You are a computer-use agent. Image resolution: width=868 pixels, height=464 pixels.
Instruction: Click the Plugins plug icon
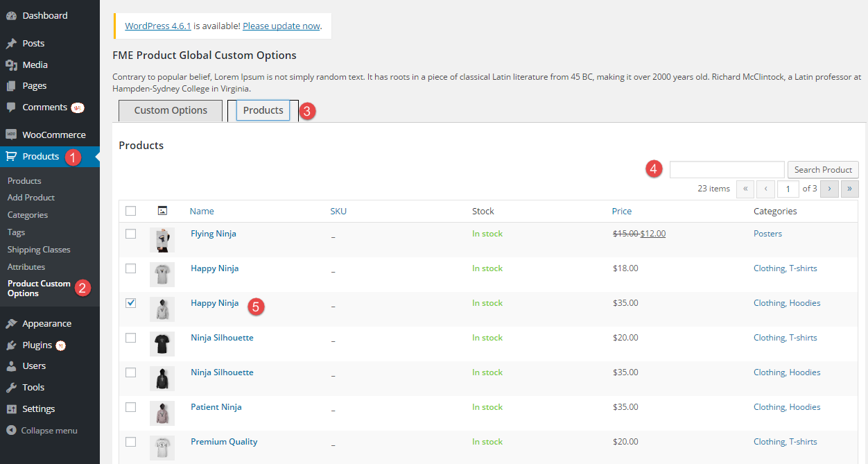(x=11, y=345)
